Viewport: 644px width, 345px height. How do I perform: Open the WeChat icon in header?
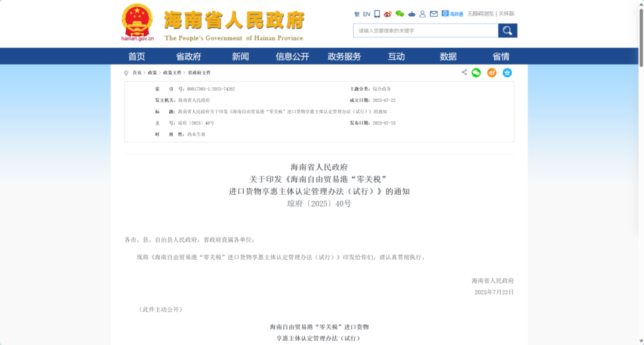[x=400, y=14]
